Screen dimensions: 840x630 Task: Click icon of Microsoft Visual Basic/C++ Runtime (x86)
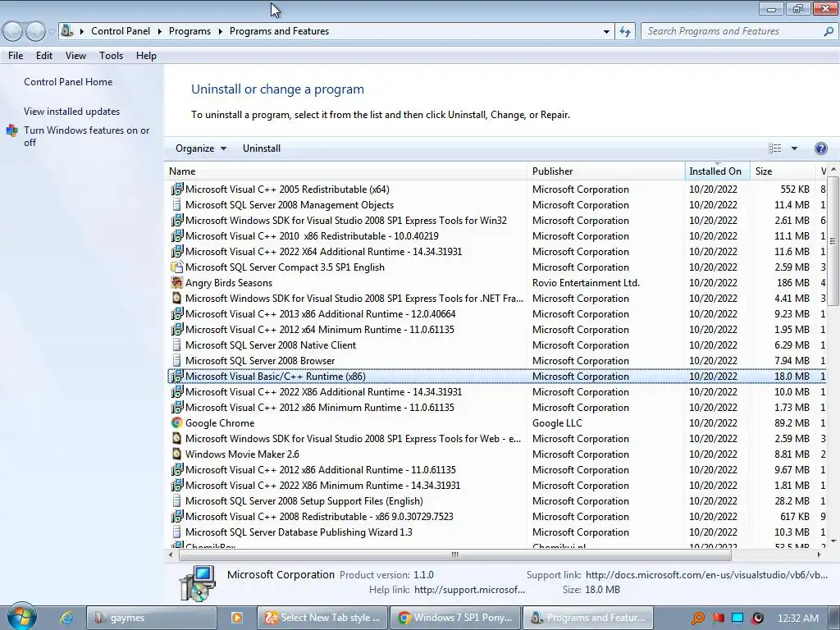(x=177, y=376)
